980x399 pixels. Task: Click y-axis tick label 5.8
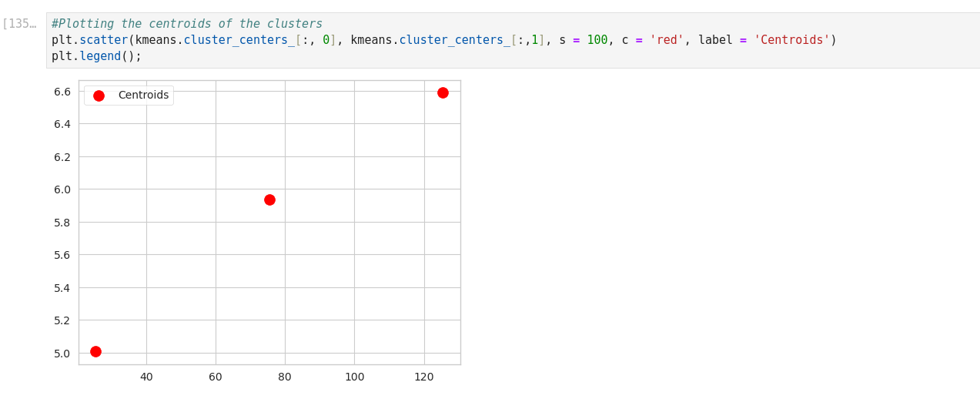pyautogui.click(x=62, y=223)
